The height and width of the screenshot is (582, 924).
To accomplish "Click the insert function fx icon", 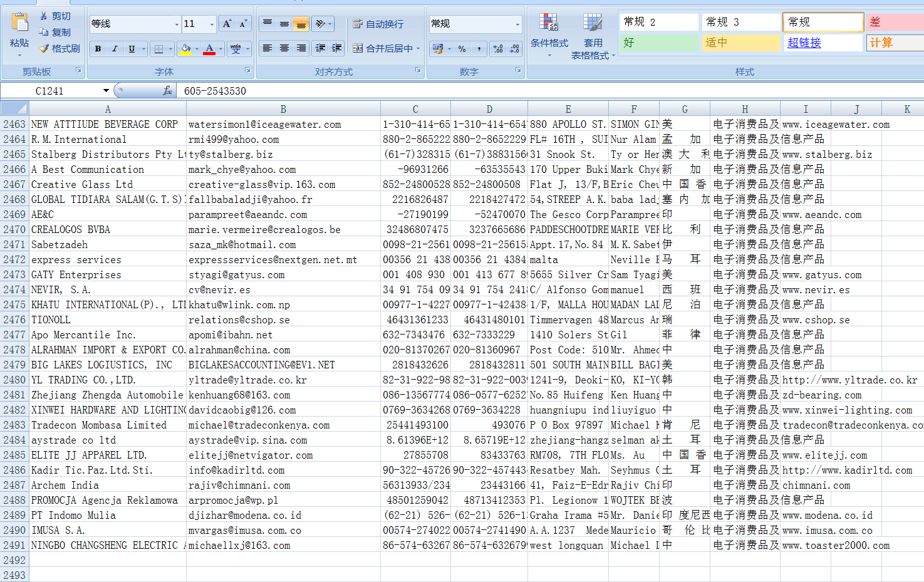I will [x=167, y=91].
